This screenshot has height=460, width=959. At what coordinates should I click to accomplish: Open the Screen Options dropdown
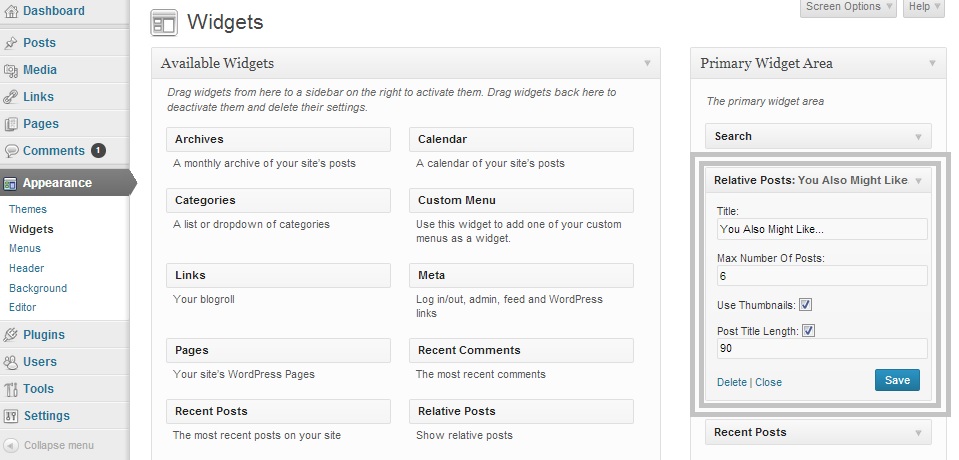848,7
